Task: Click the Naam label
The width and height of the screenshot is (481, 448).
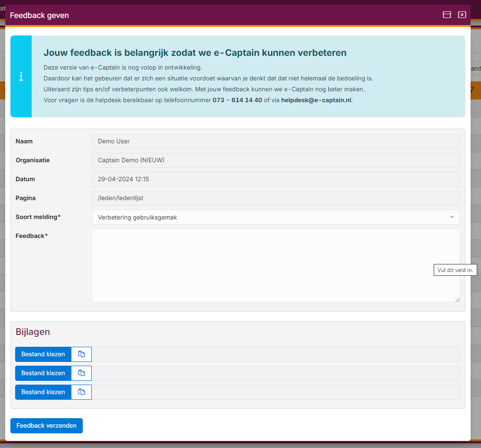Action: click(24, 141)
